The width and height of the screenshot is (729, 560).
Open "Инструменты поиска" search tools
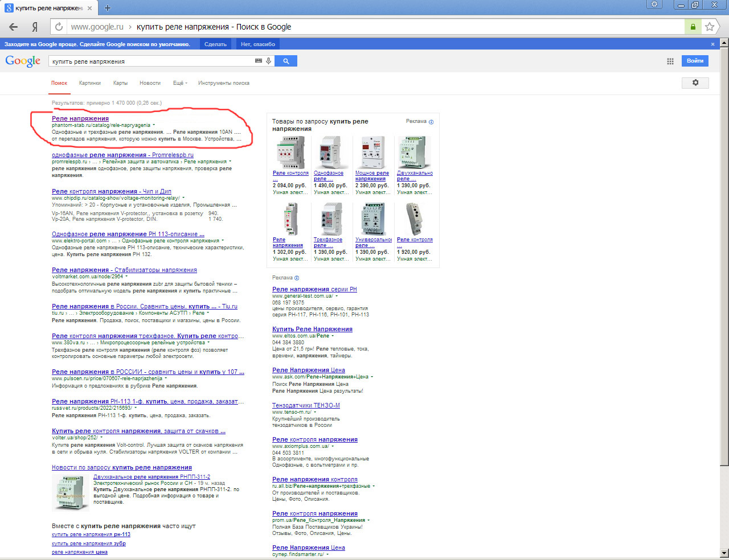click(x=224, y=83)
